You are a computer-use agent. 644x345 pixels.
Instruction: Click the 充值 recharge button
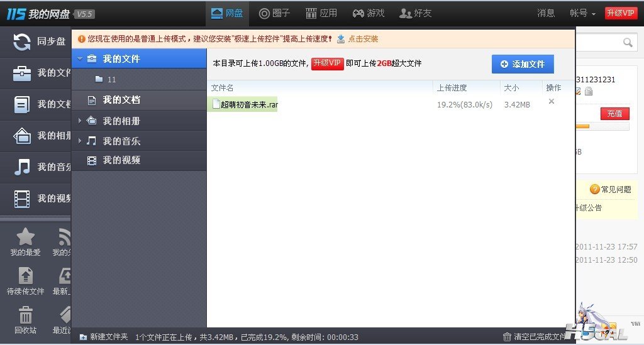coord(614,114)
